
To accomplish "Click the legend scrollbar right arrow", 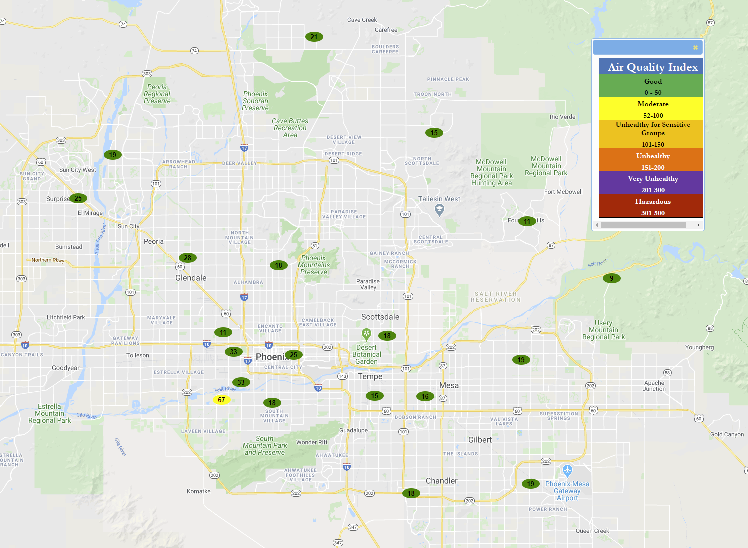I will 697,225.
